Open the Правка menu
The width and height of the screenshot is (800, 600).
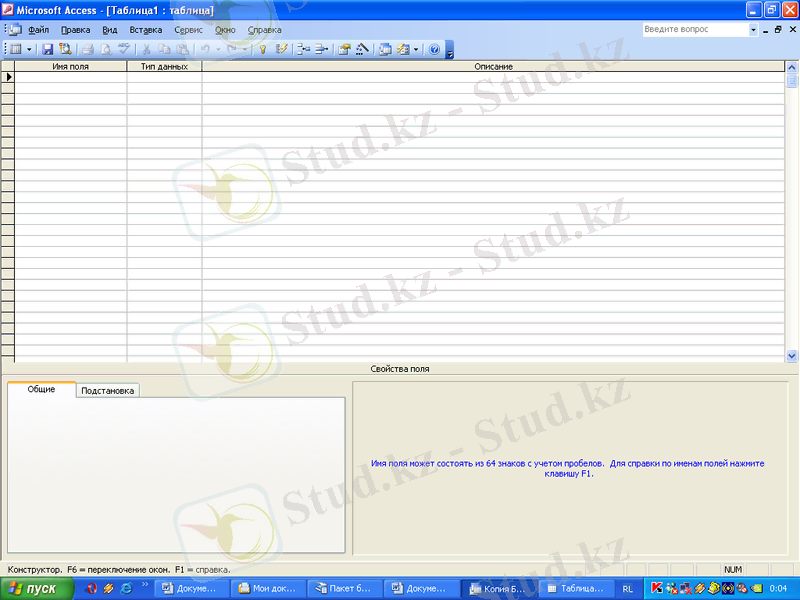(76, 30)
